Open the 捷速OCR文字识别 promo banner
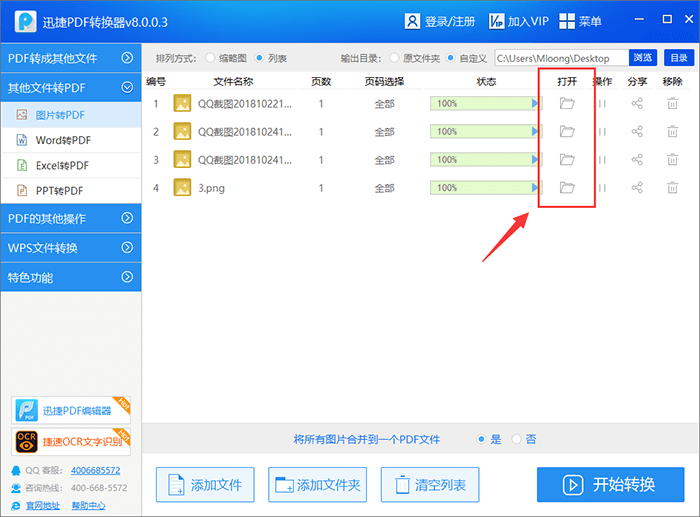Viewport: 700px width, 517px height. click(71, 442)
